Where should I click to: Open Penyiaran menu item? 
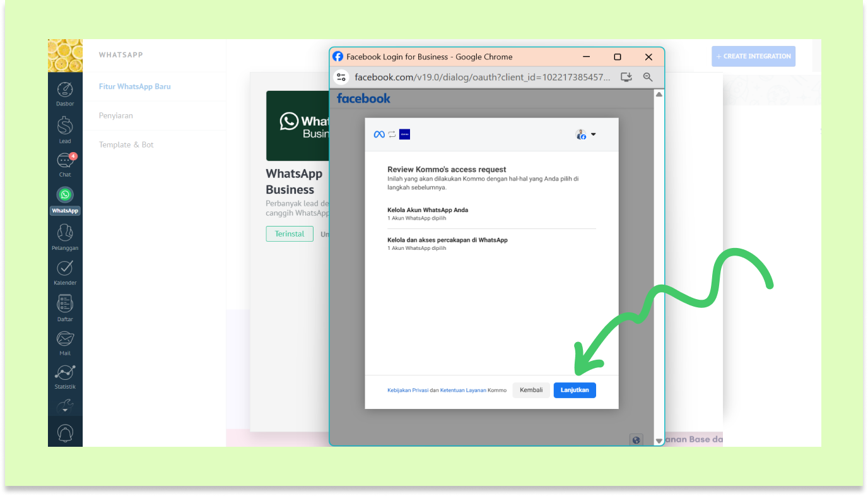(x=115, y=115)
